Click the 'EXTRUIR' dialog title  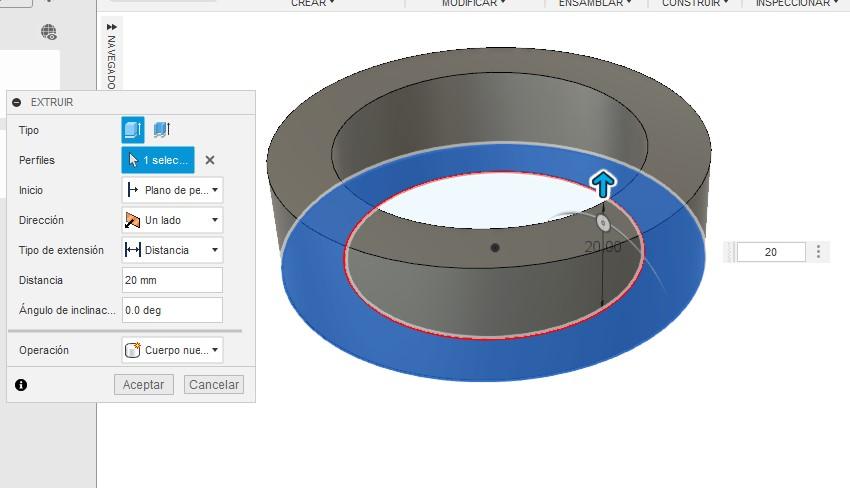point(52,102)
